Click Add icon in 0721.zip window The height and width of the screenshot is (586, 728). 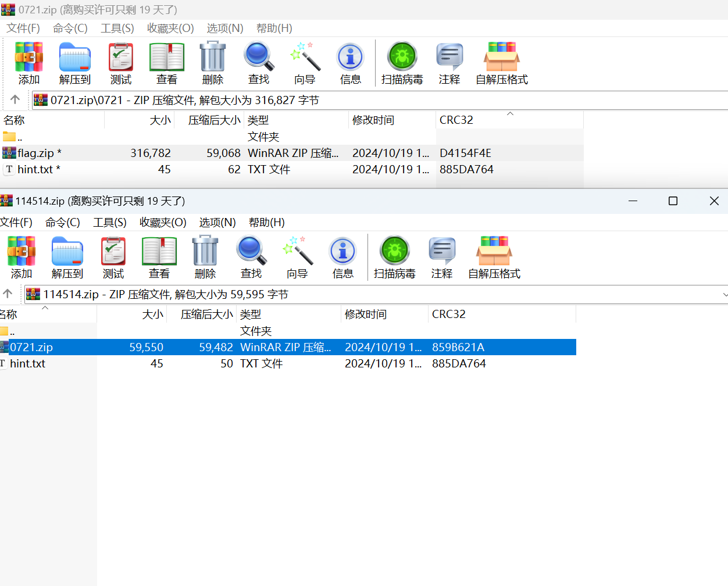click(29, 57)
